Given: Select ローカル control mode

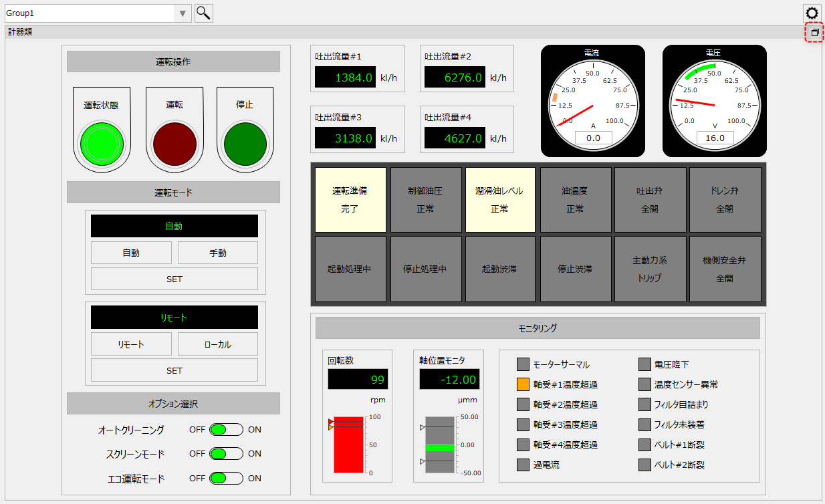Looking at the screenshot, I should (x=217, y=344).
